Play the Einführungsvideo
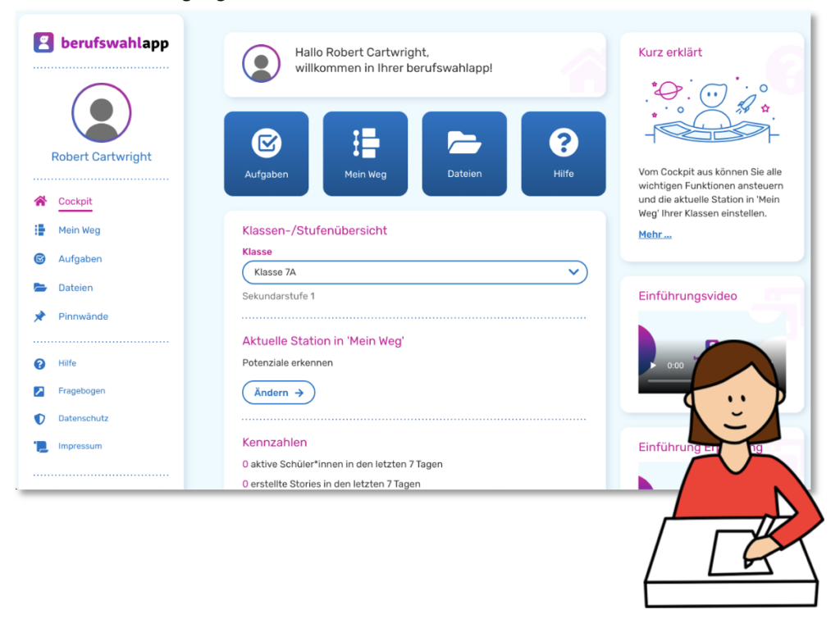The height and width of the screenshot is (628, 840). 653,365
